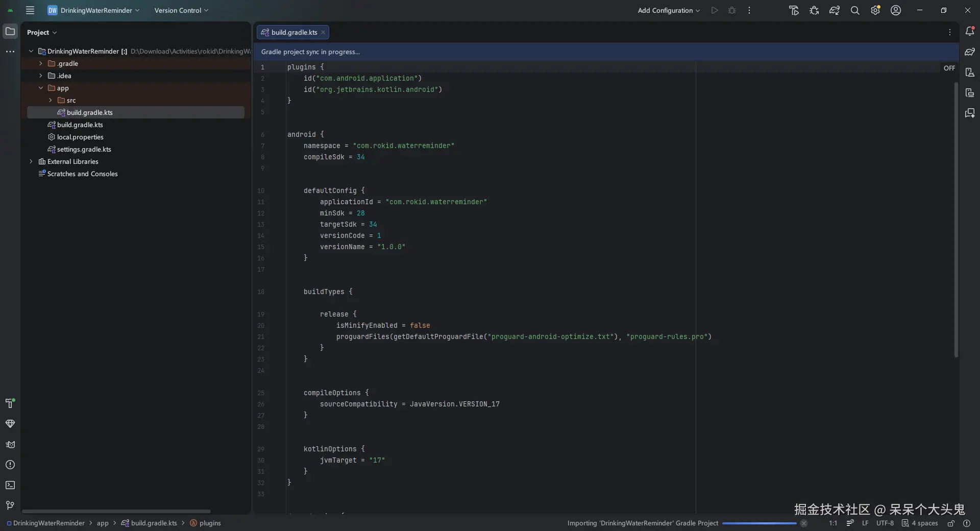Open Search Everywhere magnifier icon
Screen dimensions: 980x531
855,10
